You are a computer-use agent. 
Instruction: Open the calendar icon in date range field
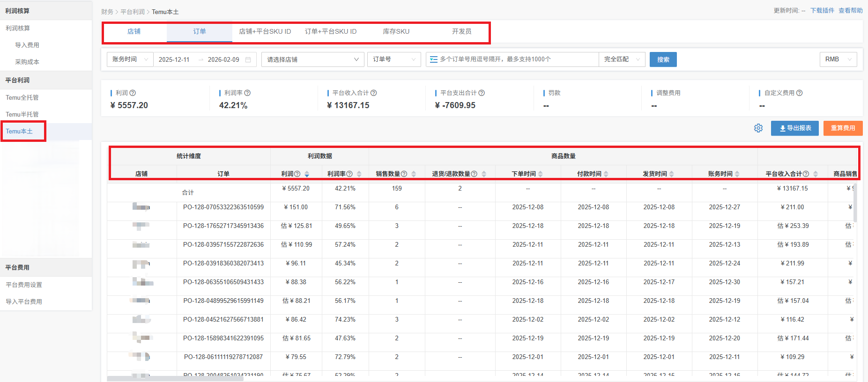tap(248, 60)
